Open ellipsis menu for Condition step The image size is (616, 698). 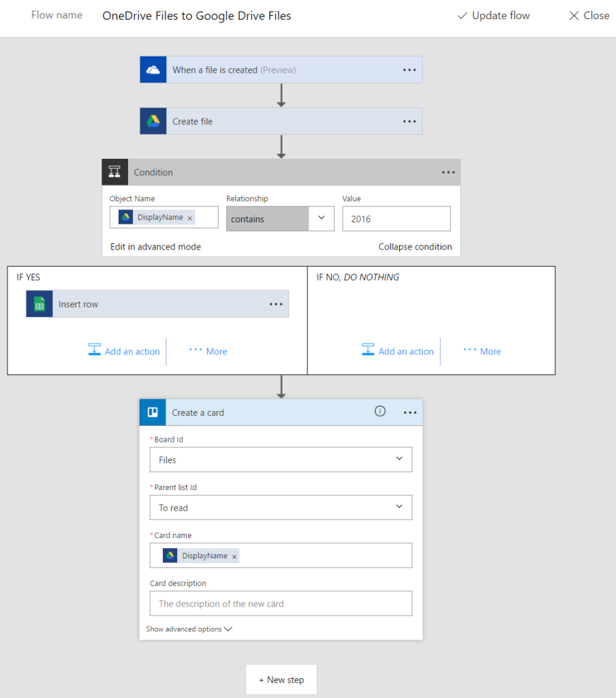[448, 172]
